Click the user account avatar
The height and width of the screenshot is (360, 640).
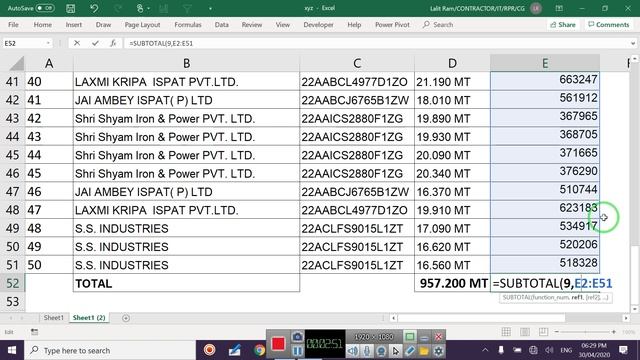pyautogui.click(x=536, y=8)
